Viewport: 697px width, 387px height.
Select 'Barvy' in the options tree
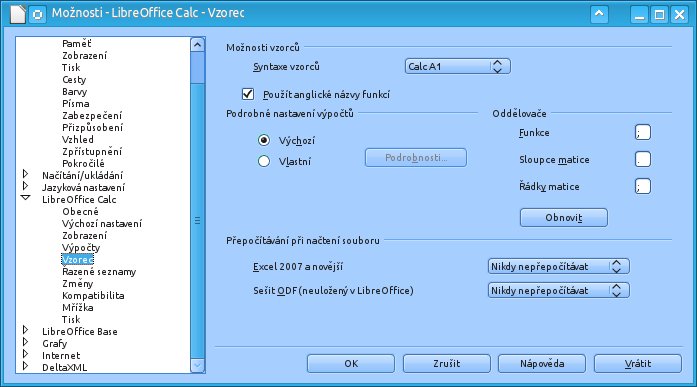(x=74, y=92)
